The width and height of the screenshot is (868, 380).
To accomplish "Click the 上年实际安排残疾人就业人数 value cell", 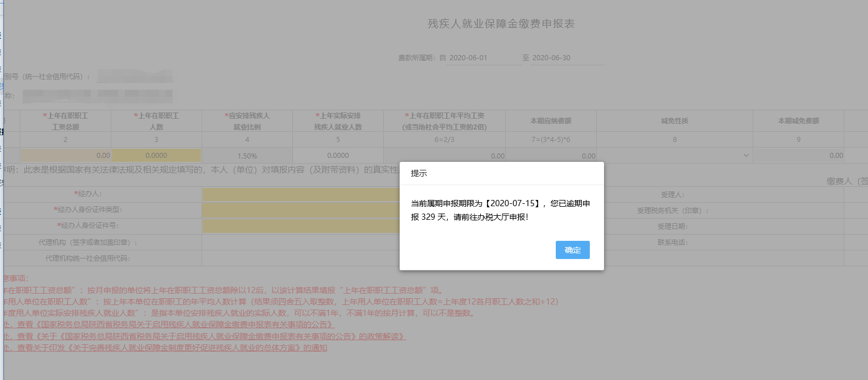I will point(338,156).
